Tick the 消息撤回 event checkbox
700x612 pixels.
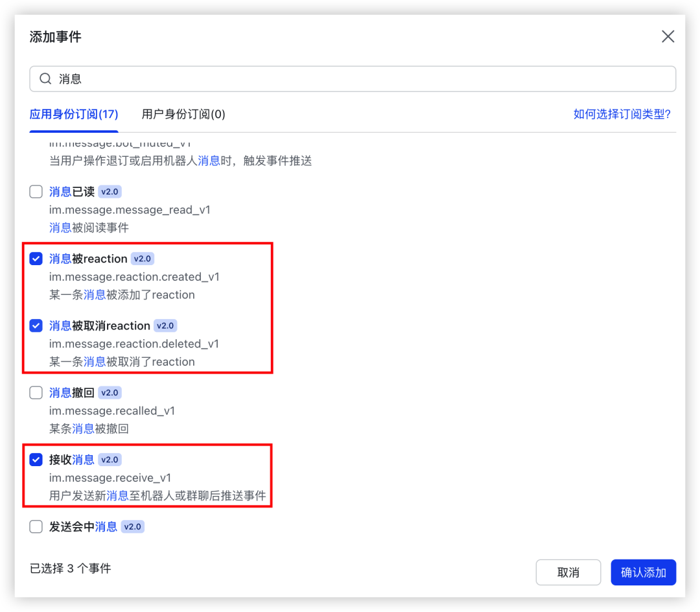point(36,393)
